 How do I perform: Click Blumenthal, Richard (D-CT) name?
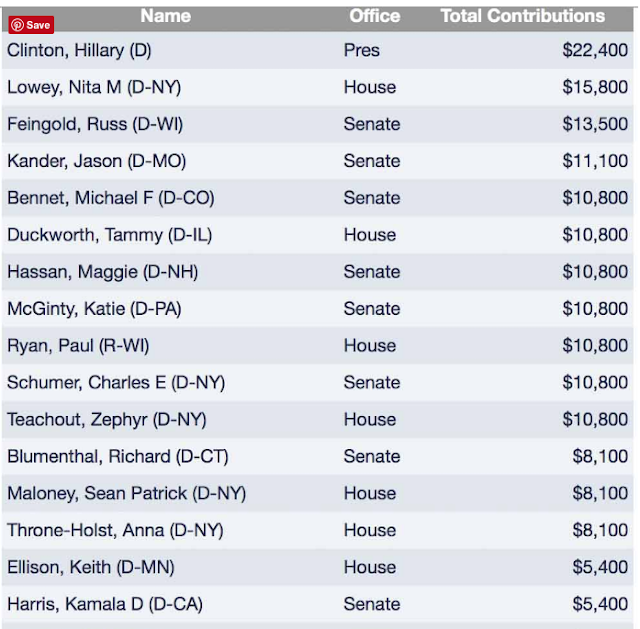pyautogui.click(x=118, y=457)
